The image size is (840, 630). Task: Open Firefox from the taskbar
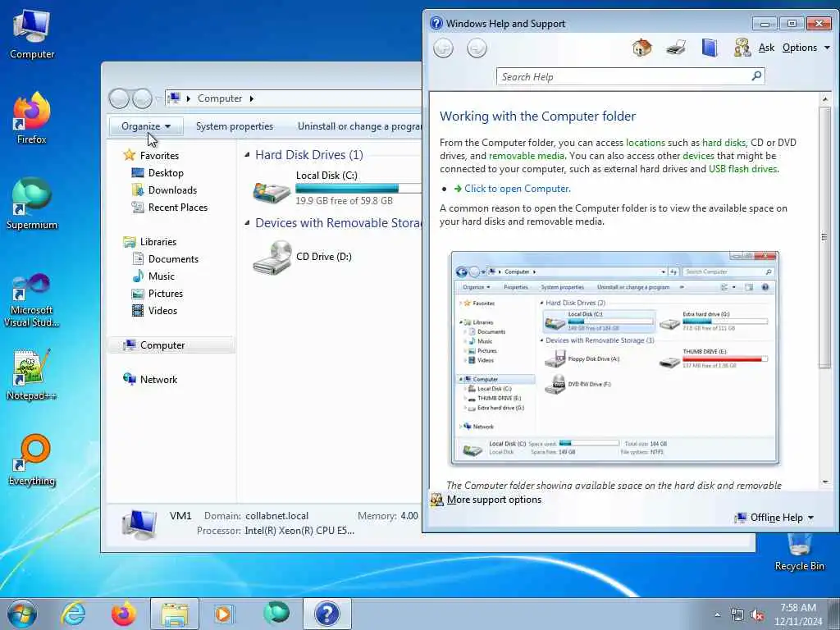[123, 614]
